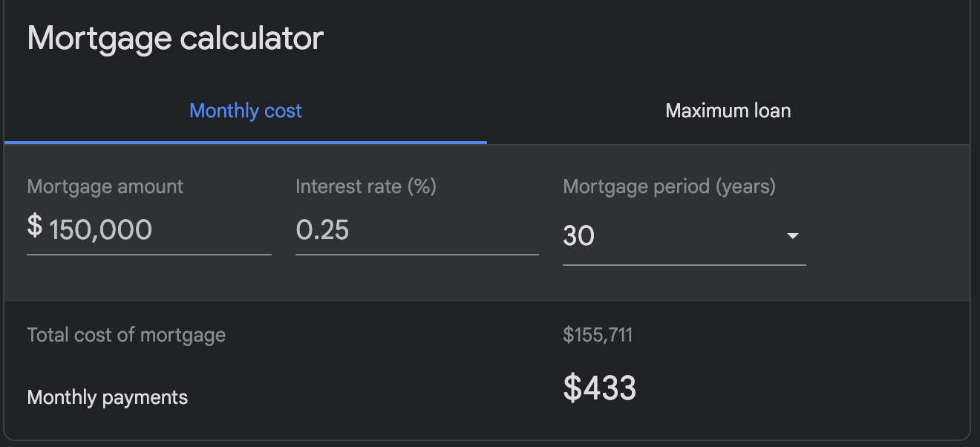Click the Mortgage calculator heading
980x447 pixels.
click(x=175, y=39)
